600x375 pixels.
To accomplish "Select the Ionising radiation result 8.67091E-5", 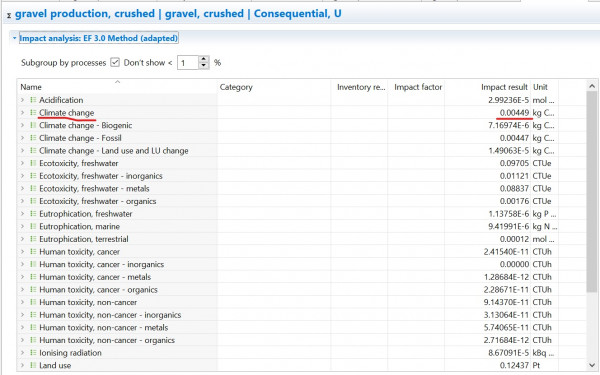I will pyautogui.click(x=508, y=352).
